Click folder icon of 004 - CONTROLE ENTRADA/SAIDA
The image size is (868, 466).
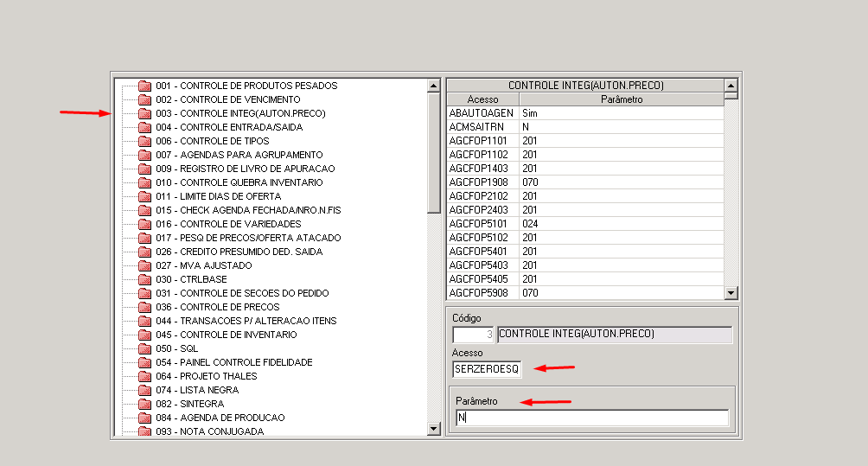(x=144, y=127)
